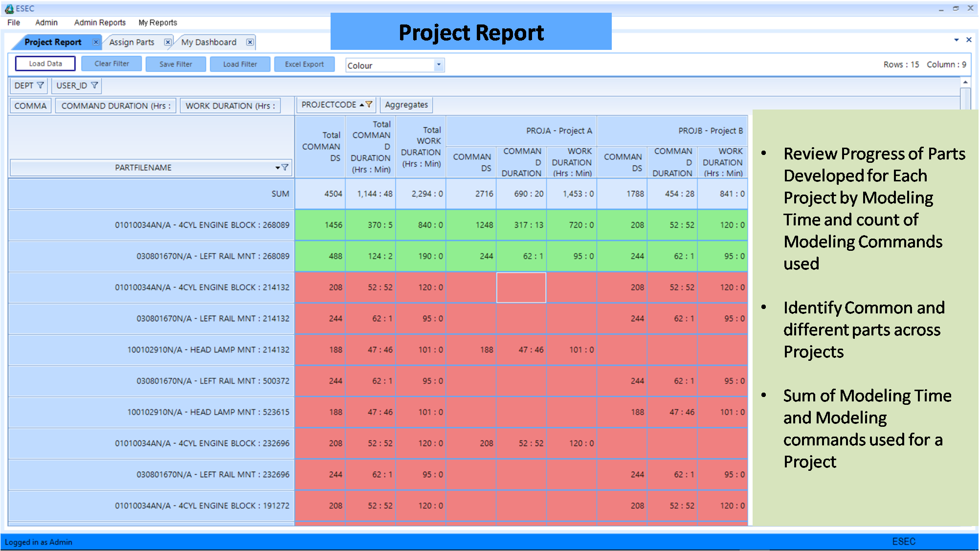The width and height of the screenshot is (980, 551).
Task: Select the PROJB - Project B column header
Action: tap(672, 131)
